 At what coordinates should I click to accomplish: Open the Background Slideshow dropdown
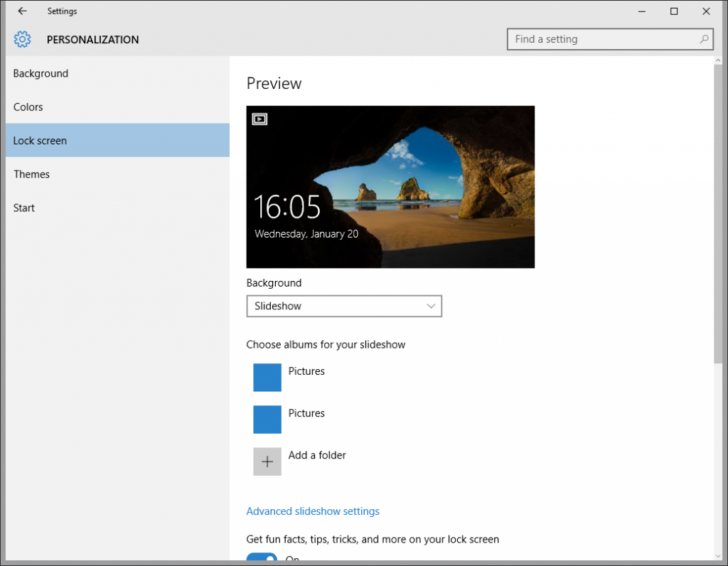[344, 306]
